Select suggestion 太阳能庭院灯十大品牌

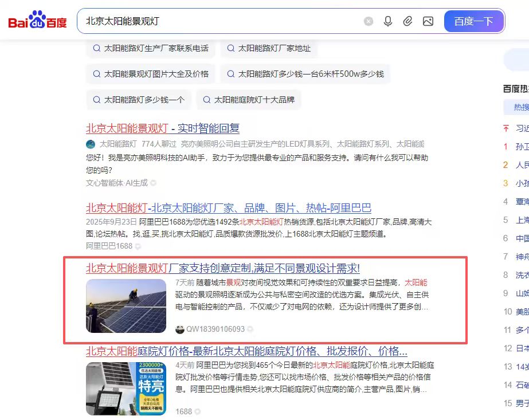tap(249, 100)
